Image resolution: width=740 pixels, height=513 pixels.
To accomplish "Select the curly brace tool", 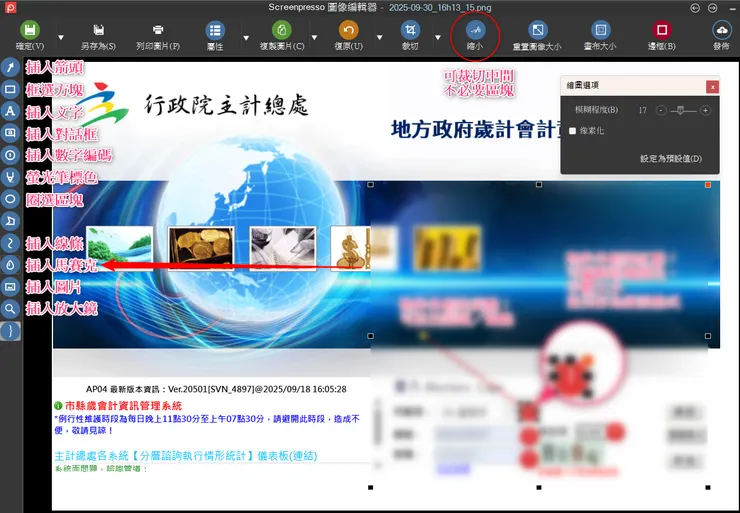I will click(10, 330).
